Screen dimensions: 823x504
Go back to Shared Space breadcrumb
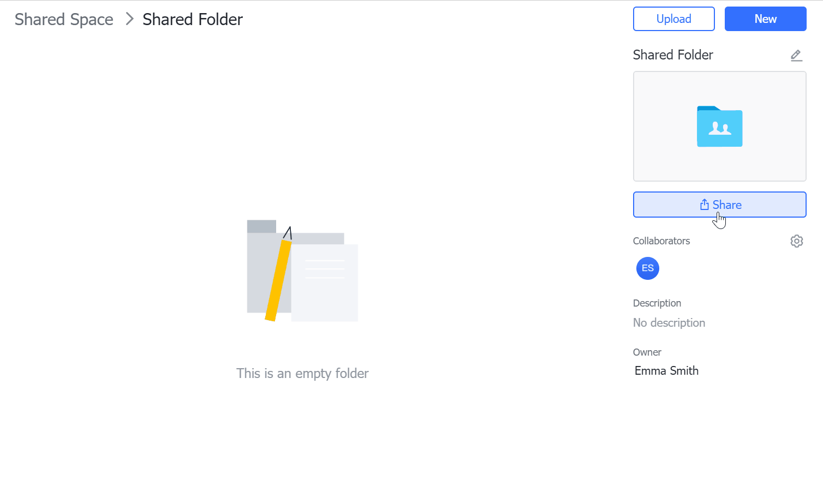click(x=64, y=20)
